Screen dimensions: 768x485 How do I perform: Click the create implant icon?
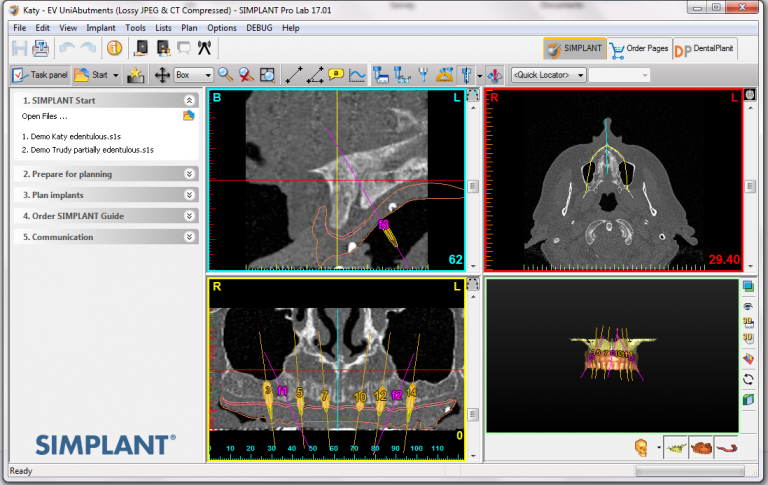coord(381,75)
